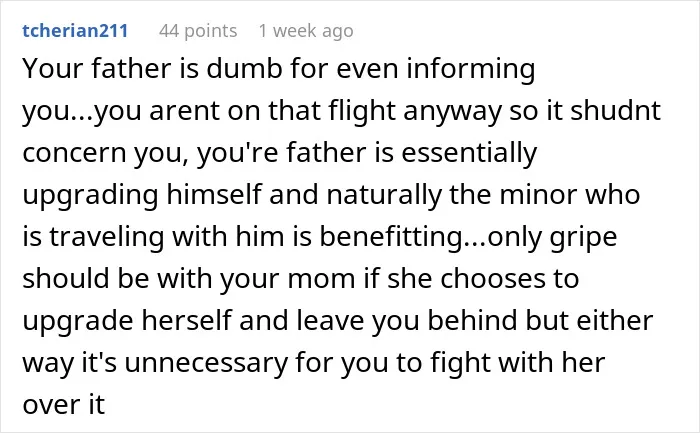
Task: Click the 44 points score label
Action: pyautogui.click(x=198, y=31)
